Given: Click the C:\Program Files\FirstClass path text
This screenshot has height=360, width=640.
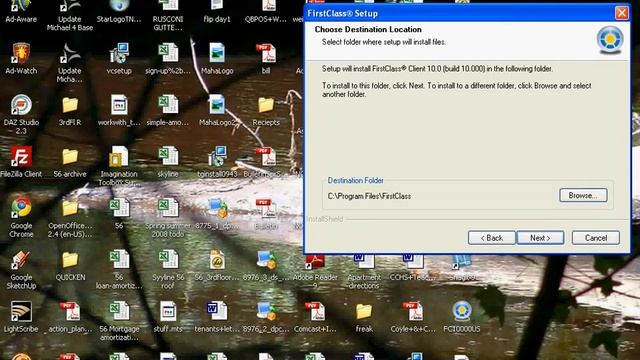Looking at the screenshot, I should pyautogui.click(x=369, y=196).
